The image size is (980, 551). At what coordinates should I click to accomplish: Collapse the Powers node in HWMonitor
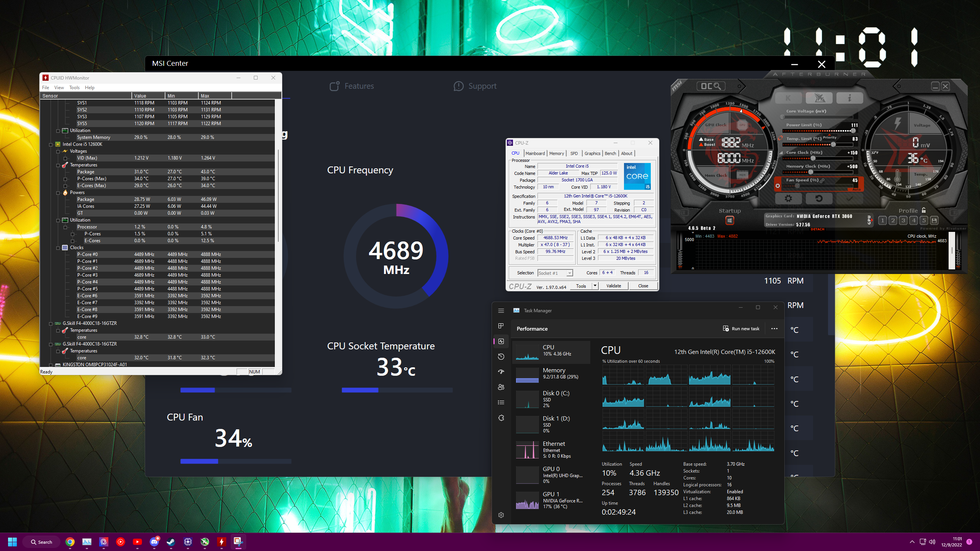[x=58, y=192]
